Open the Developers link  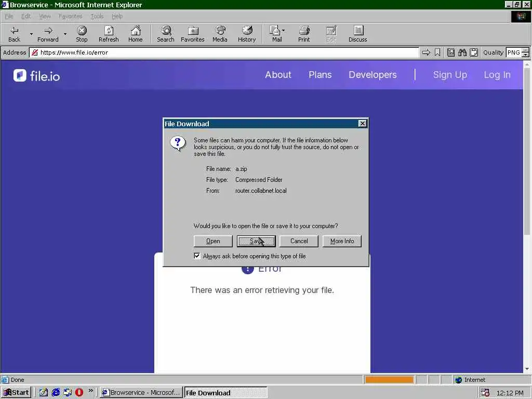pos(373,75)
